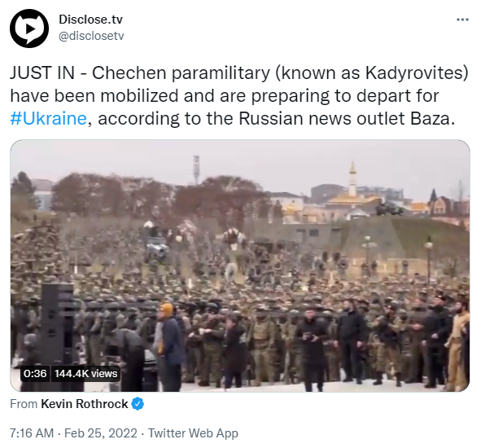Viewport: 481px width, 448px height.
Task: Click the Disclose.tv display name
Action: [90, 20]
